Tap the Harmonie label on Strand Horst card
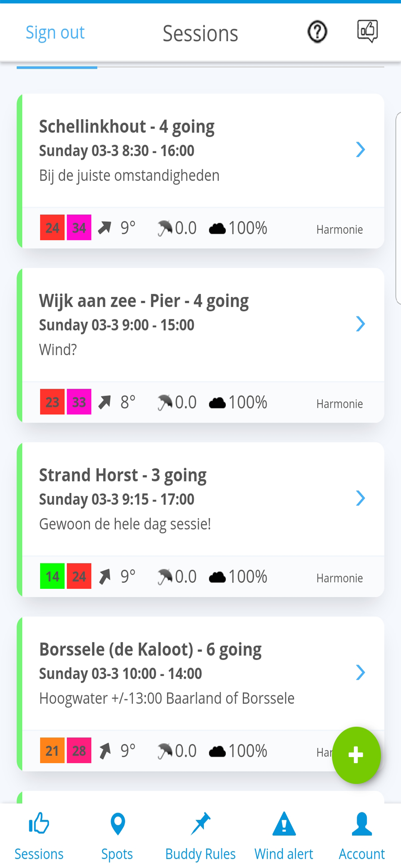The width and height of the screenshot is (401, 868). (x=339, y=578)
